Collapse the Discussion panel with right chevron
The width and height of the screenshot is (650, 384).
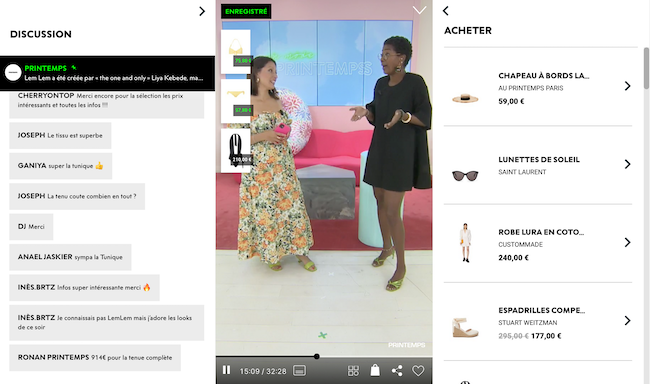202,11
